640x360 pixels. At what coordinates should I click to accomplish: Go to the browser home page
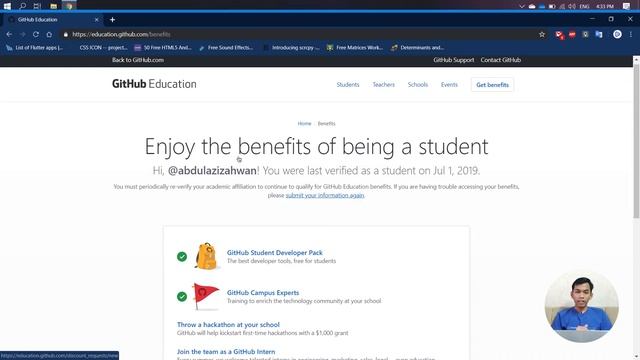(49, 34)
